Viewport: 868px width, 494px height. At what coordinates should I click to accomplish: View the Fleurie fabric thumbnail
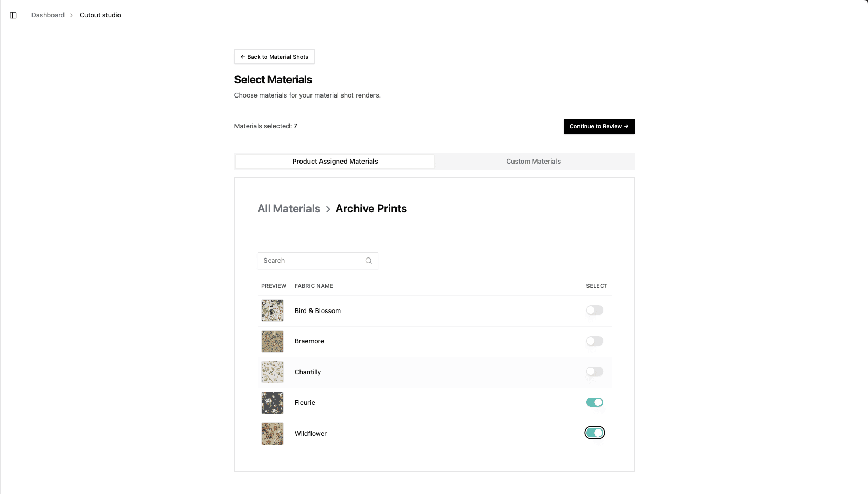(x=272, y=403)
